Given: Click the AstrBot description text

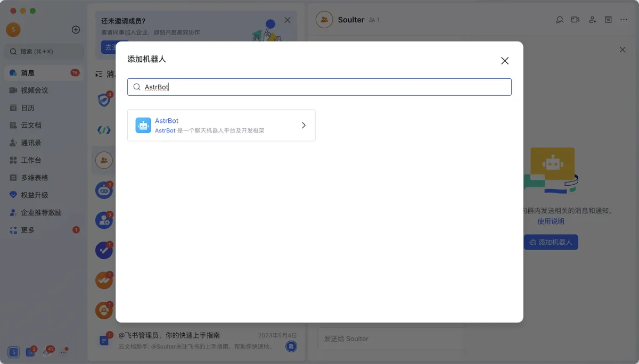Looking at the screenshot, I should (210, 130).
